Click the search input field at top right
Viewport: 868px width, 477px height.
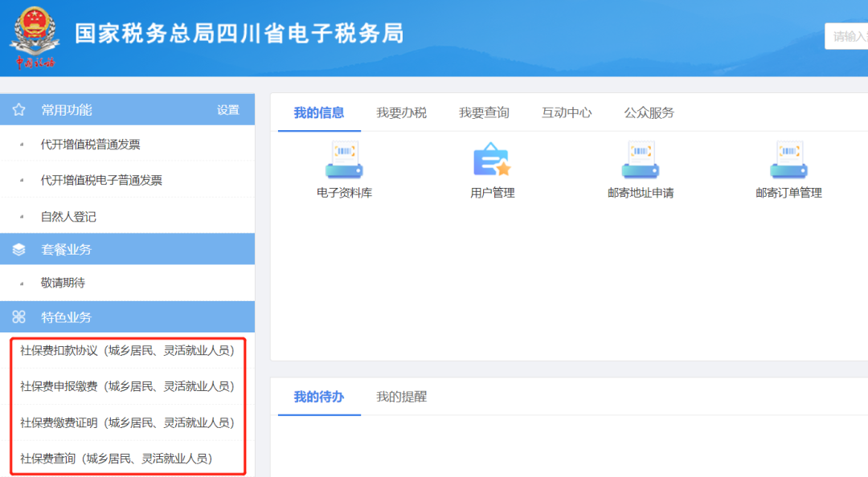tap(846, 36)
